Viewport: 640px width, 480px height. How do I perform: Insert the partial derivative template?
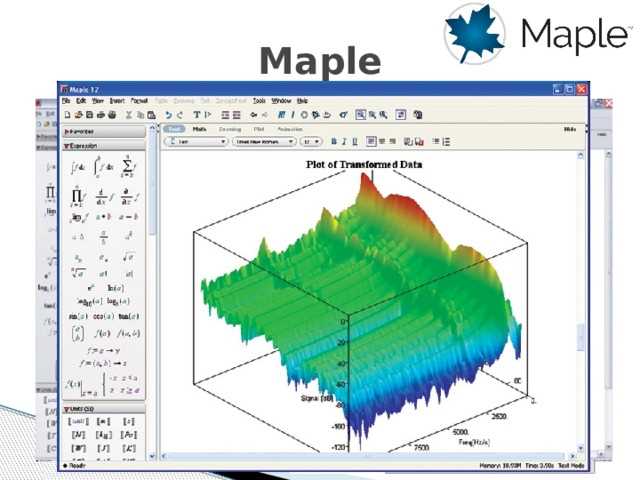(x=129, y=197)
